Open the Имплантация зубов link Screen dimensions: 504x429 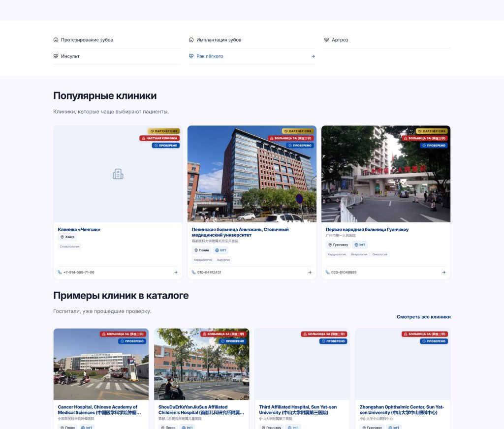[x=252, y=40]
